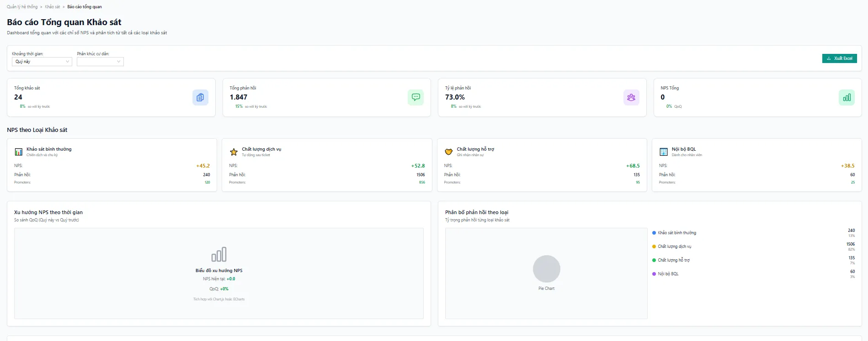Click the star icon beside Chất lượng dịch vụ
The height and width of the screenshot is (341, 868).
(234, 152)
